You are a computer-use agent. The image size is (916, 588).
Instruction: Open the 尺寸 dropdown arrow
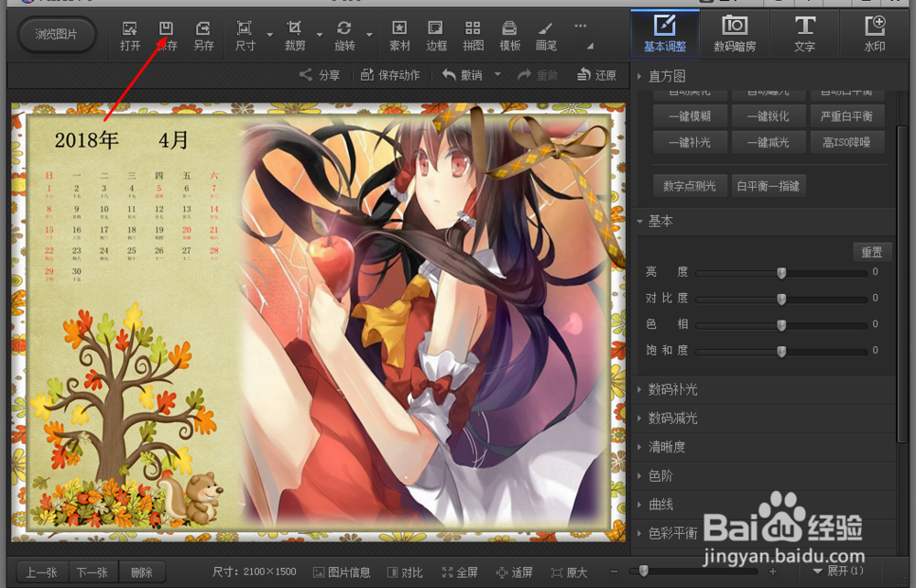[x=270, y=35]
